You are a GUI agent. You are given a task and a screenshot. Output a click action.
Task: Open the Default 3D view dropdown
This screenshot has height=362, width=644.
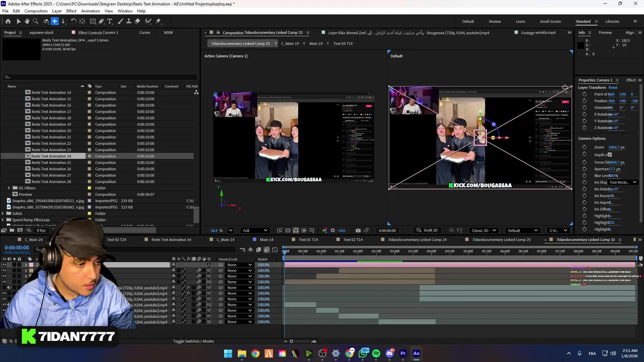click(522, 230)
